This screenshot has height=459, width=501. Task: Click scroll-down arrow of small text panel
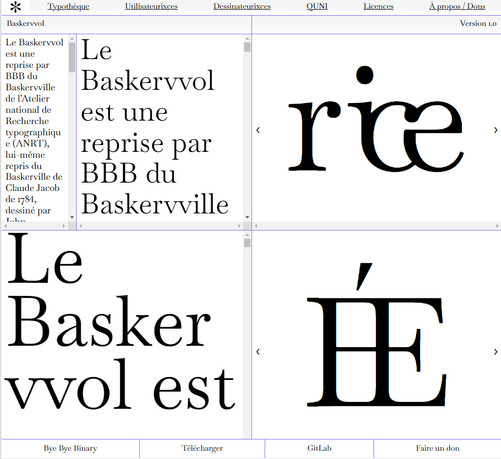coord(72,217)
